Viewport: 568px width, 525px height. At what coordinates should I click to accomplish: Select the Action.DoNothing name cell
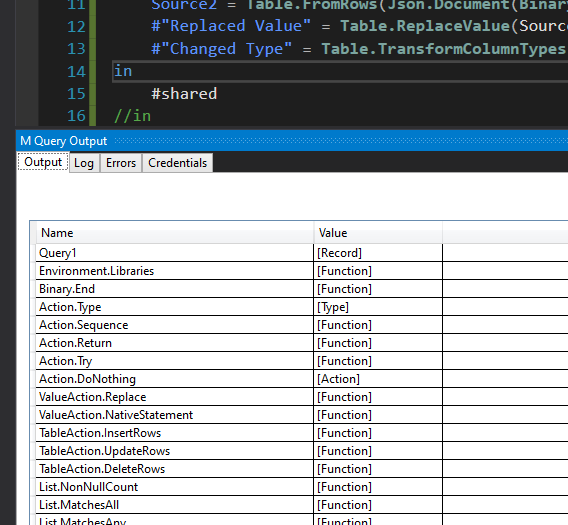pyautogui.click(x=175, y=379)
